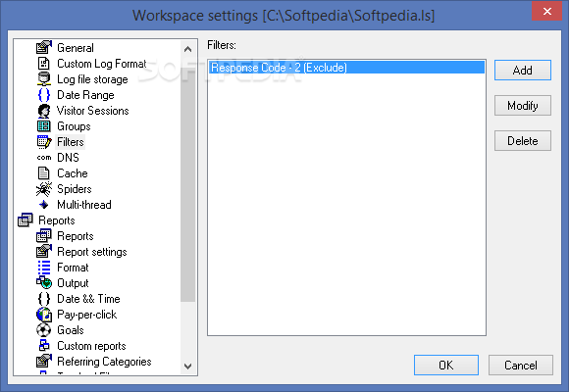Click the Multi-thread star icon
The image size is (569, 392).
(x=44, y=205)
